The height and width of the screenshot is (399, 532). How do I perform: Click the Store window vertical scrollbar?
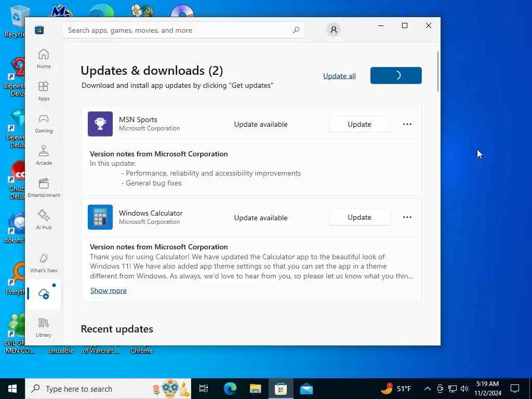(437, 71)
